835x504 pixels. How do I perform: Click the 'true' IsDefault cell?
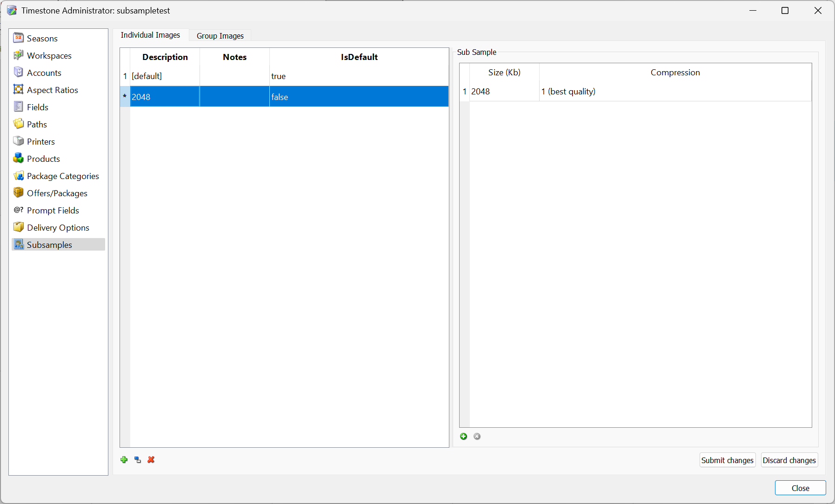click(359, 76)
